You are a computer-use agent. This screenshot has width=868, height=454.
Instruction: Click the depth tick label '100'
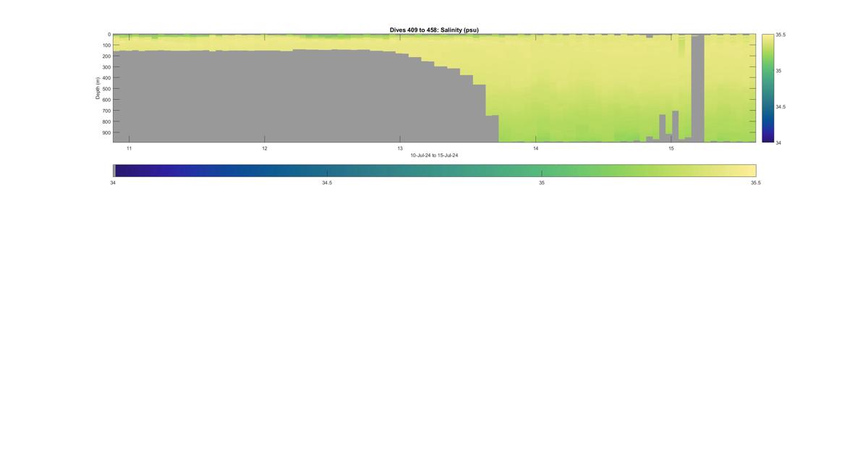[106, 46]
